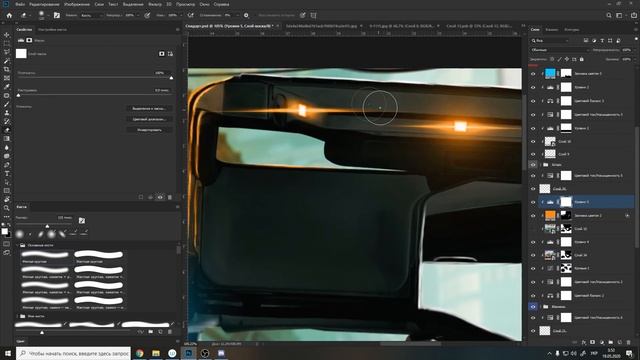Image resolution: width=640 pixels, height=360 pixels.
Task: Click the Home icon in options bar
Action: tap(9, 15)
